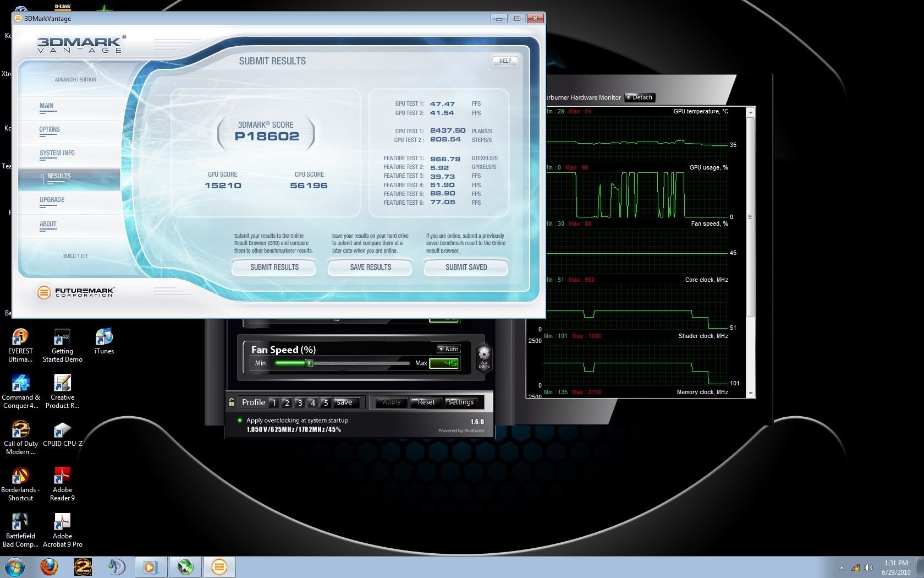This screenshot has height=578, width=924.
Task: Launch Battlefield Bad Company desktop shortcut
Action: 20,530
